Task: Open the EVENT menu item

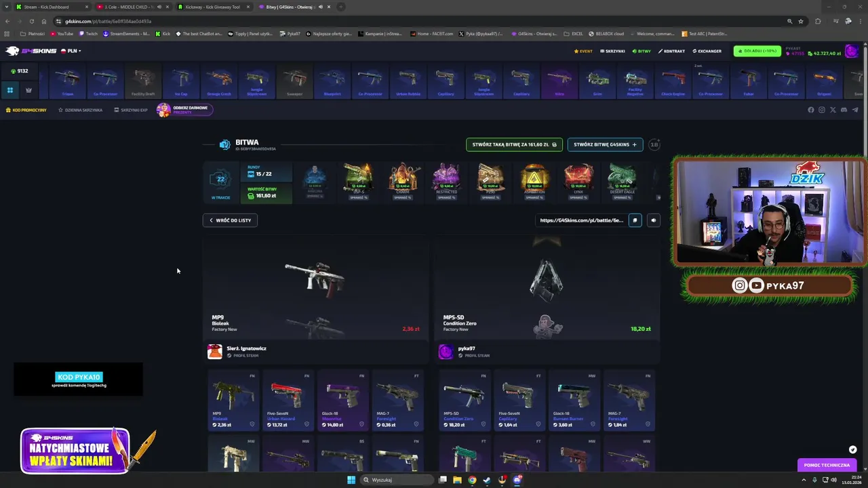Action: pos(583,51)
